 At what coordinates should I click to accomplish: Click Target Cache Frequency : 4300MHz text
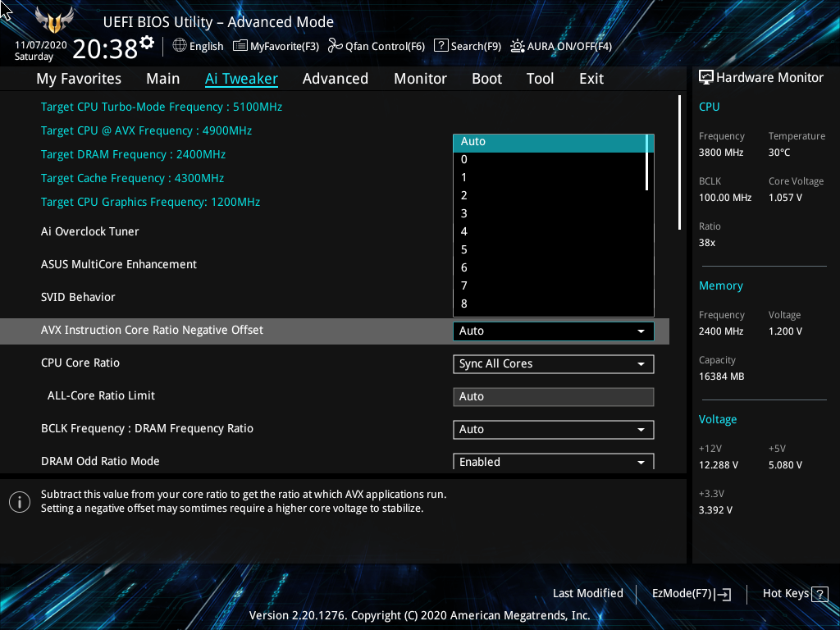[132, 178]
